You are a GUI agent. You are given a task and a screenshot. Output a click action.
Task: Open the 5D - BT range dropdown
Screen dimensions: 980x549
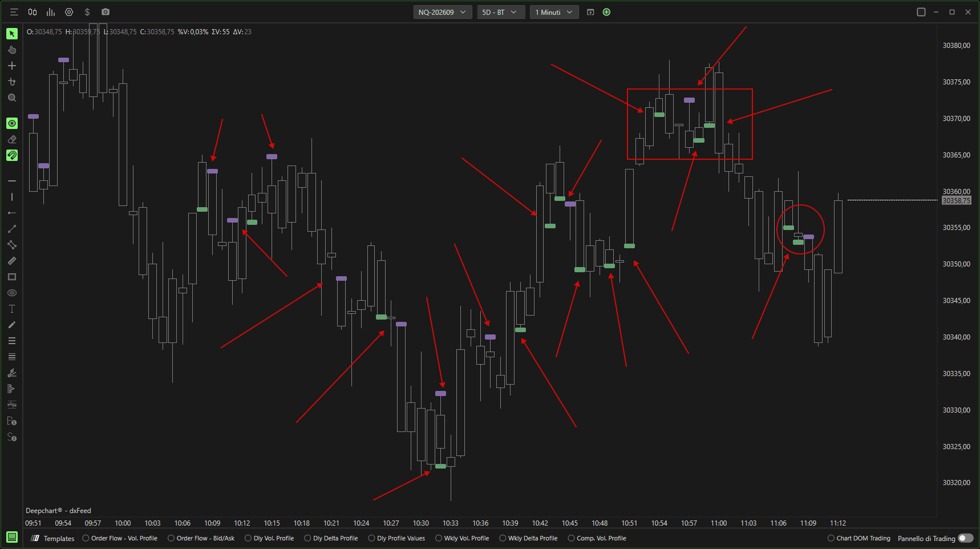tap(501, 12)
